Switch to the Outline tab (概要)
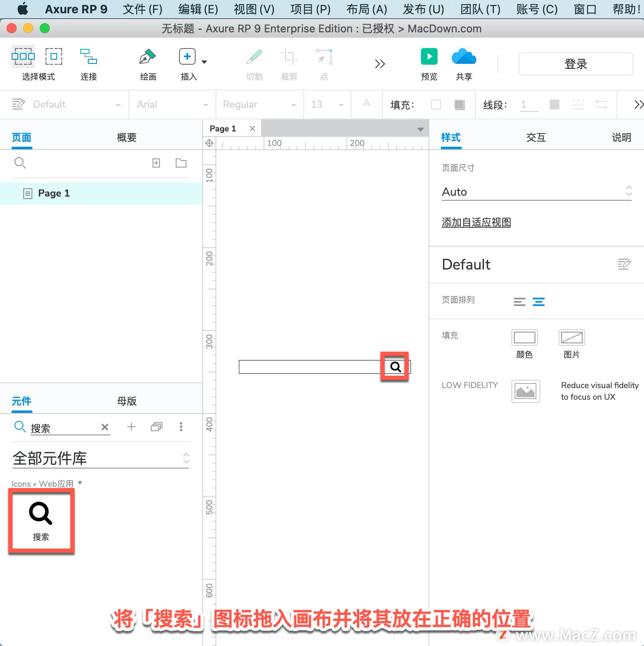The image size is (644, 646). (x=127, y=137)
